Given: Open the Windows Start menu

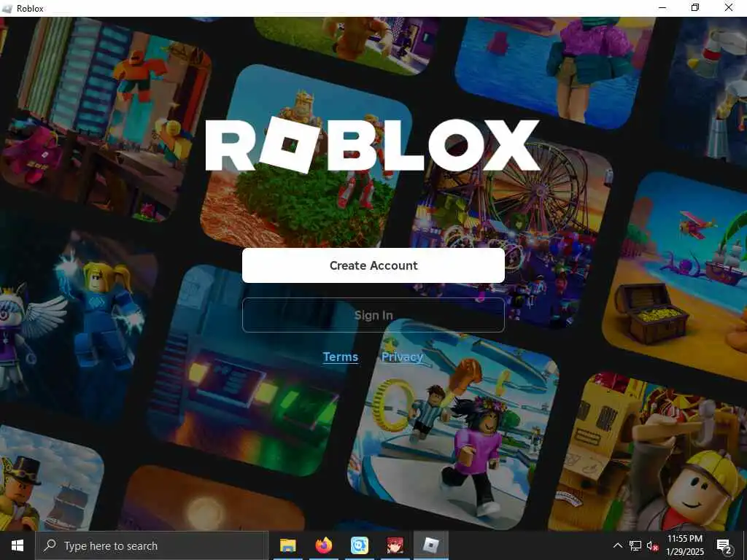Looking at the screenshot, I should click(18, 545).
